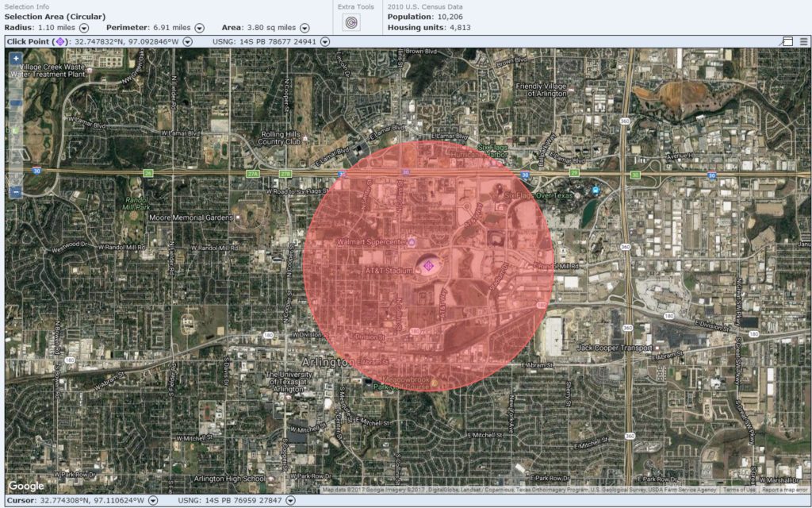Click the Google logo on the map
Image resolution: width=812 pixels, height=508 pixels.
[x=26, y=487]
